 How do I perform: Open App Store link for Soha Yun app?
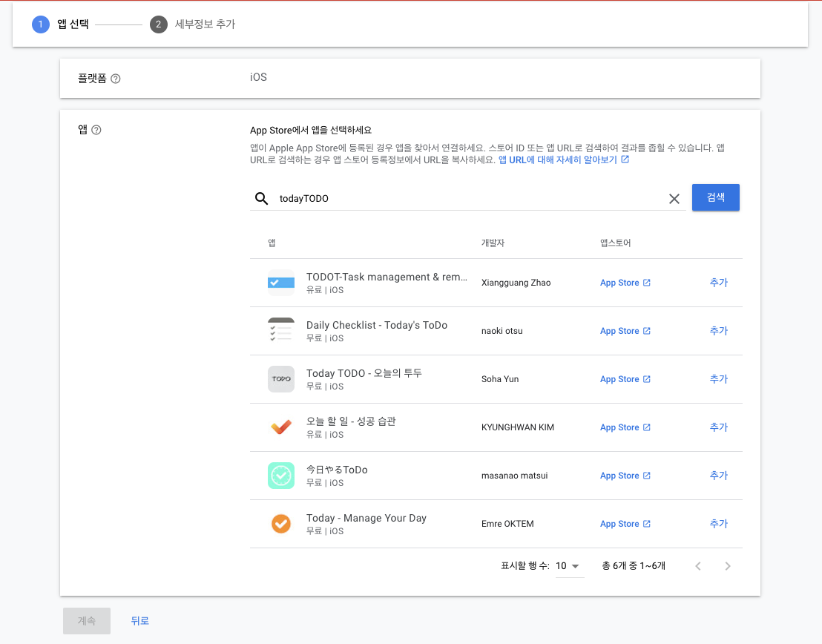coord(625,379)
